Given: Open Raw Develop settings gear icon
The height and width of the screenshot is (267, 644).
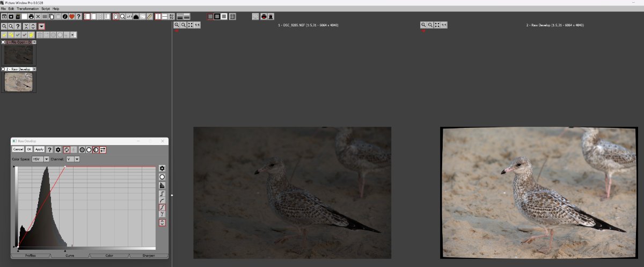Looking at the screenshot, I should [58, 149].
